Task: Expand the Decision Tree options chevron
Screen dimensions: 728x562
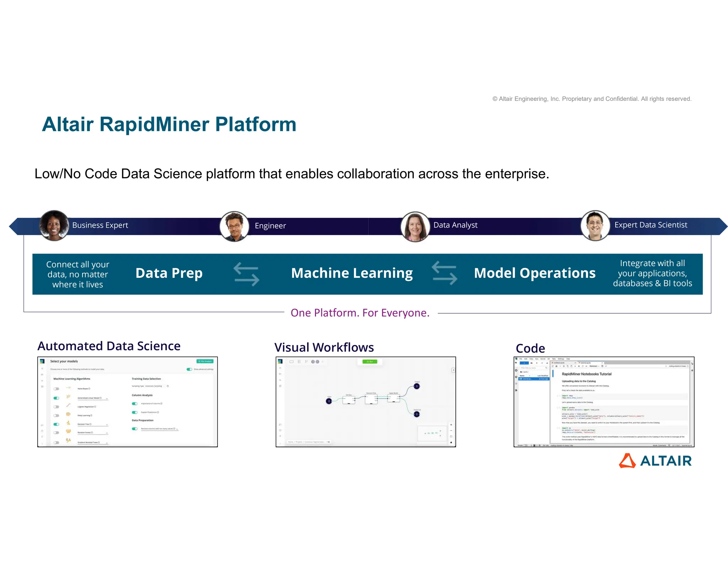Action: click(107, 425)
